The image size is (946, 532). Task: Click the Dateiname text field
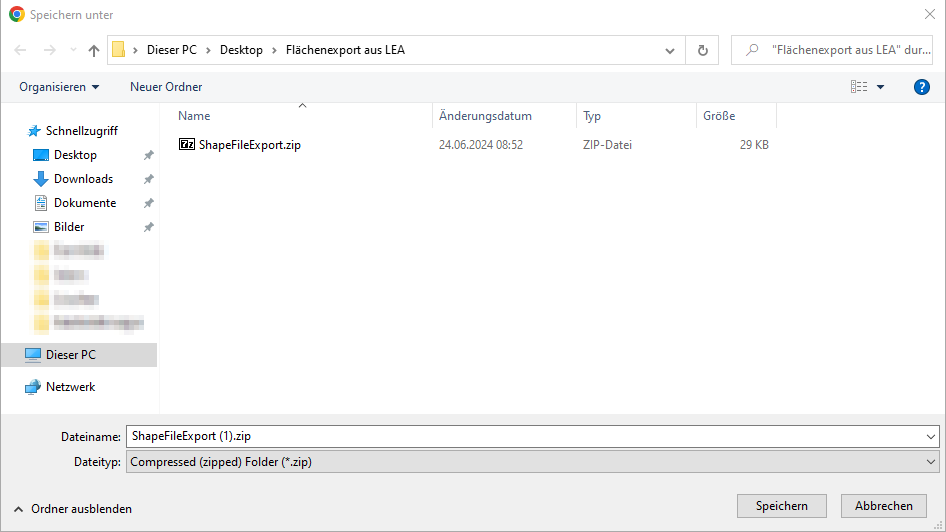coord(525,437)
